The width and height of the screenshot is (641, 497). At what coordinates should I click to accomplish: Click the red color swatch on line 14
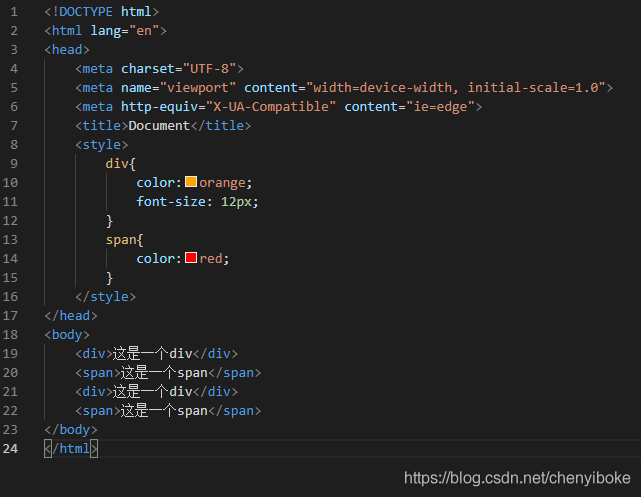tap(191, 257)
